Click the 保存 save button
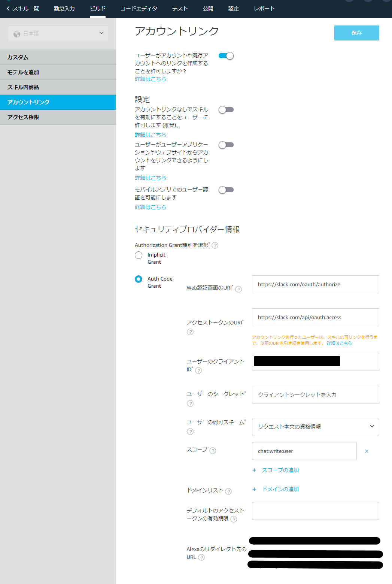The height and width of the screenshot is (584, 392). (x=356, y=33)
